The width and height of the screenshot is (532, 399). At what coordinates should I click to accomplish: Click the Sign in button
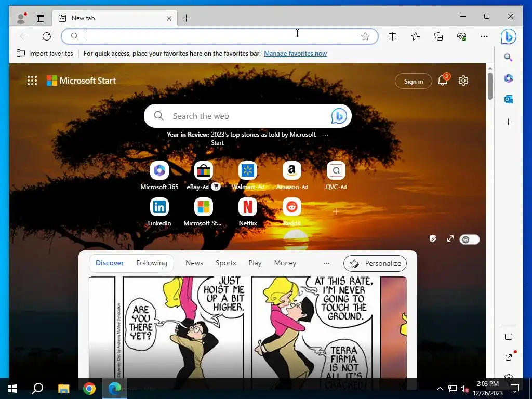click(413, 81)
